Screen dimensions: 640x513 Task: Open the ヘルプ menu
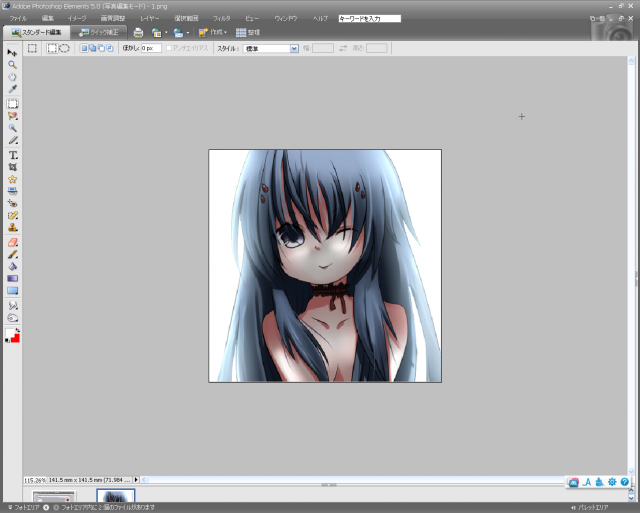tap(320, 18)
